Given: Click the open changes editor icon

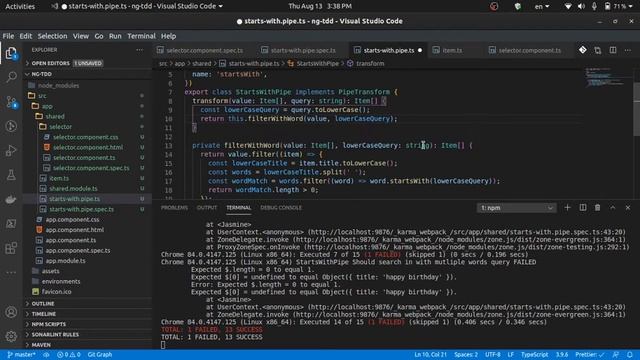Looking at the screenshot, I should coord(598,50).
